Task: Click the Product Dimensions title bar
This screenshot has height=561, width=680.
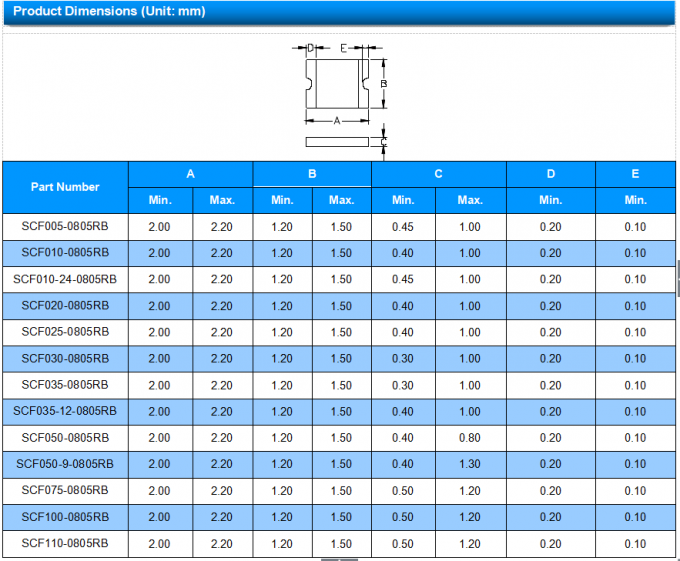Action: pyautogui.click(x=338, y=12)
